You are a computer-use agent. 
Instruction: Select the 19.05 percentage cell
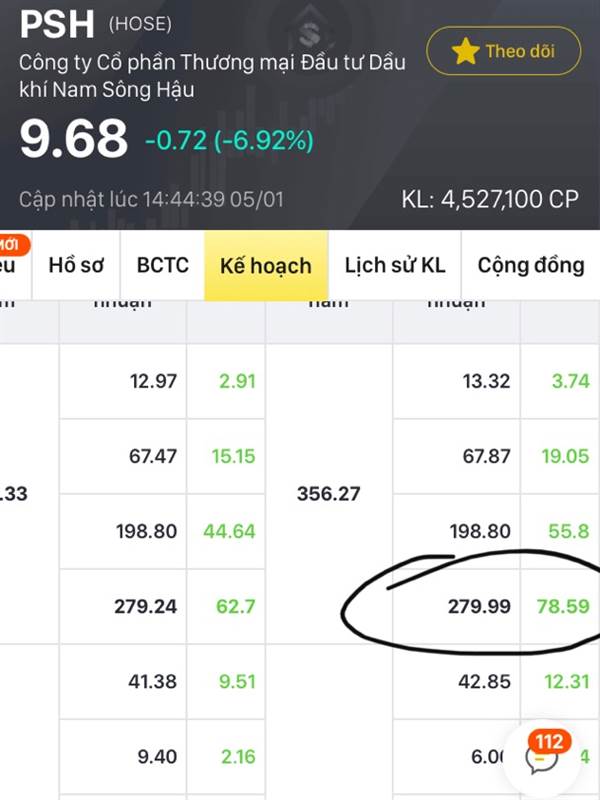(x=560, y=456)
